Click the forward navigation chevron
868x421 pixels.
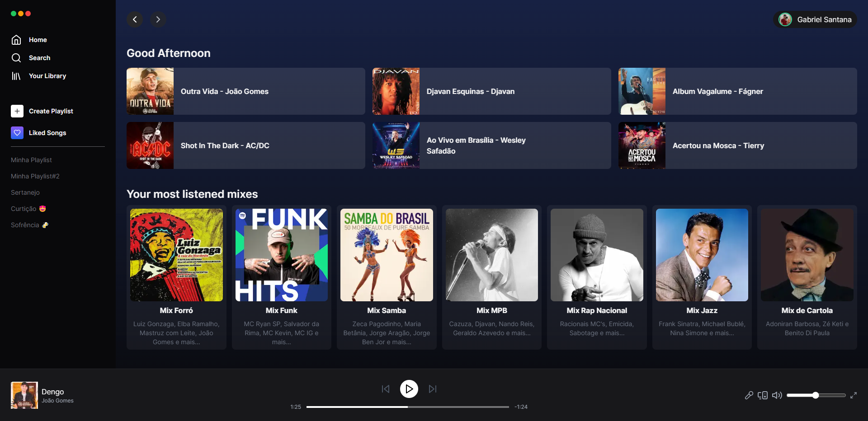coord(158,19)
